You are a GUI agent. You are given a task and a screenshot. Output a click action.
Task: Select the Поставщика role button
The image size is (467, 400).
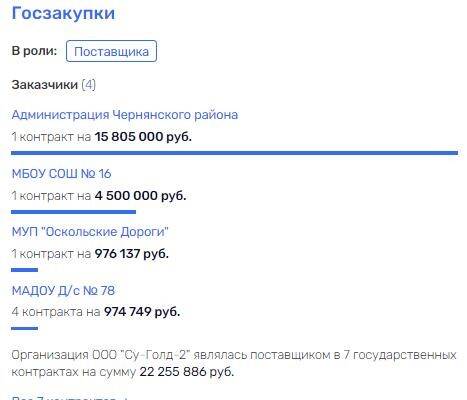tap(111, 51)
